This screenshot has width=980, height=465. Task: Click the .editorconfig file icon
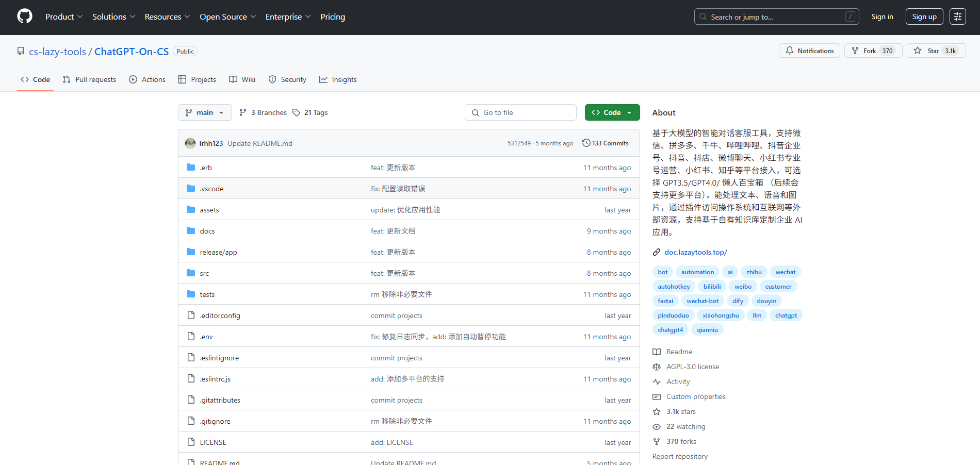point(191,315)
